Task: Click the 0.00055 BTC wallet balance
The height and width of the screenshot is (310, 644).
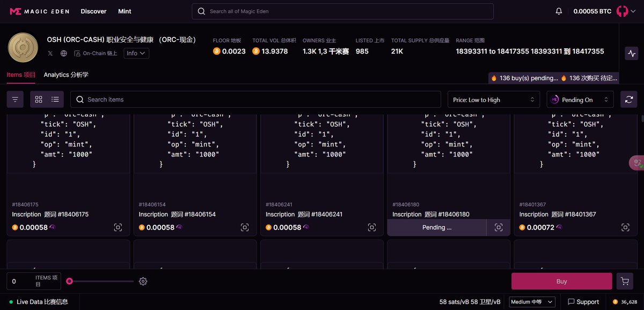Action: (592, 11)
